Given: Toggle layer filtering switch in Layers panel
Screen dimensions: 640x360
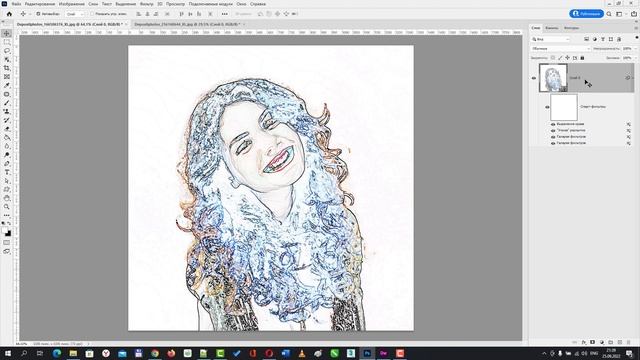Looking at the screenshot, I should (x=636, y=38).
